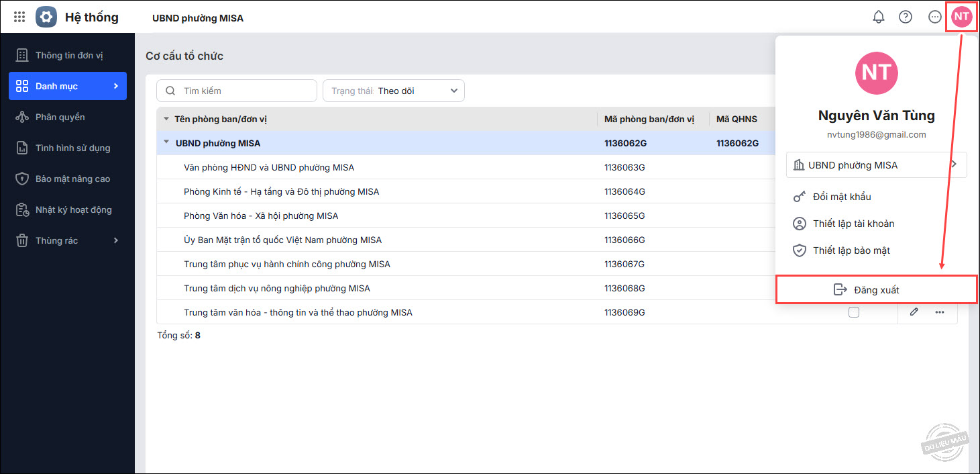Click the notification bell icon
This screenshot has height=474, width=980.
click(878, 17)
